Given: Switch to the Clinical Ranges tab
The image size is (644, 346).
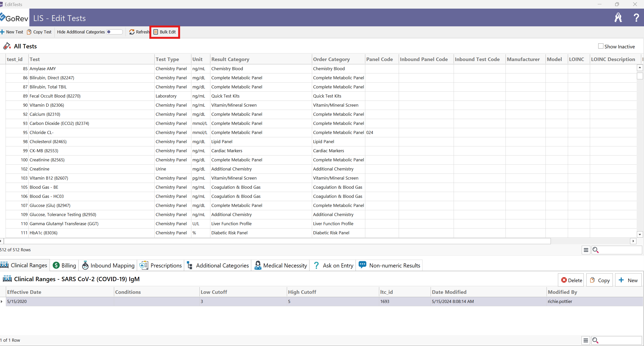Looking at the screenshot, I should (x=24, y=265).
